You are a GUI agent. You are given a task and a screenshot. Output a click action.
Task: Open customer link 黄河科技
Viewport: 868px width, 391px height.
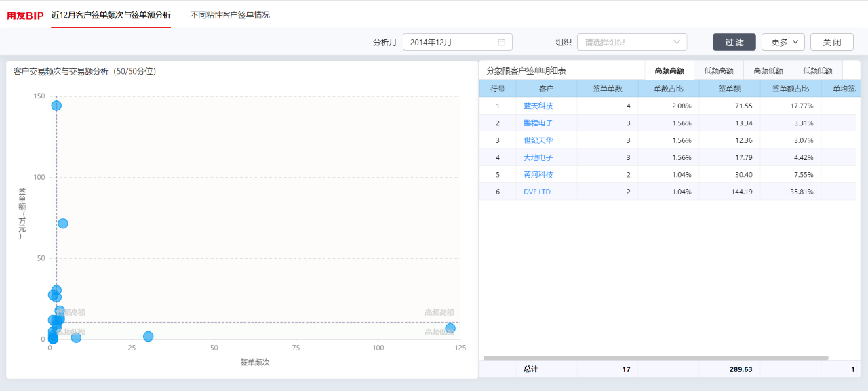point(538,175)
